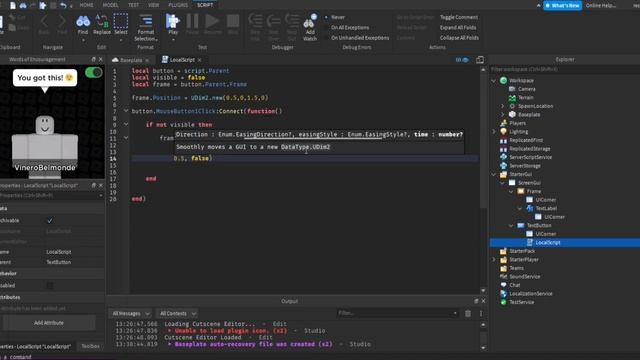Switch to the Baseplate editor tab

click(131, 60)
